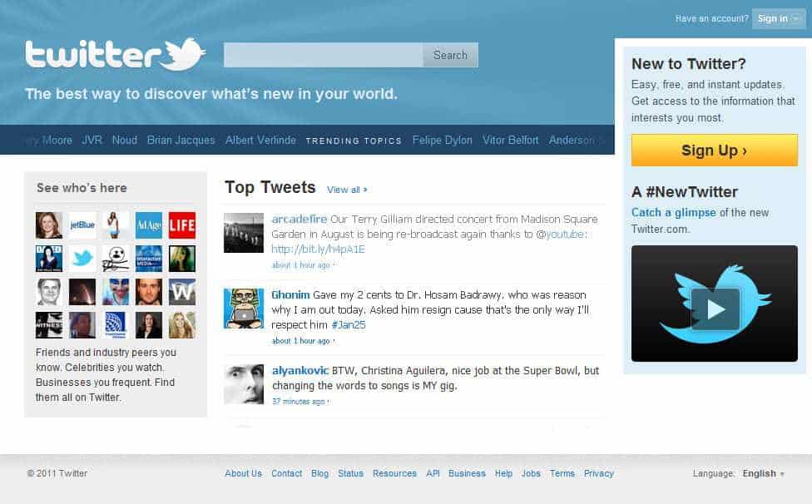The height and width of the screenshot is (504, 812).
Task: Open the View all top tweets link
Action: 347,190
